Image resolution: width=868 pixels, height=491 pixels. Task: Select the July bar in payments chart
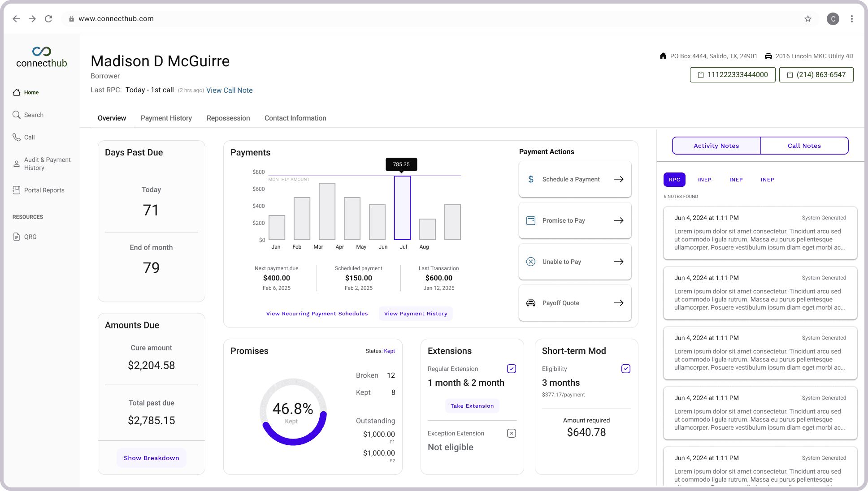click(402, 208)
